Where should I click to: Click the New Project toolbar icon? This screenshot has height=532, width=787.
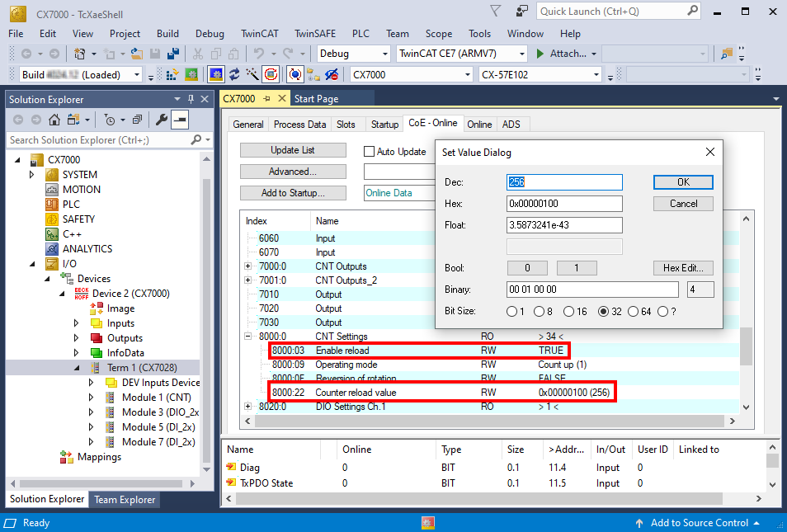coord(79,53)
